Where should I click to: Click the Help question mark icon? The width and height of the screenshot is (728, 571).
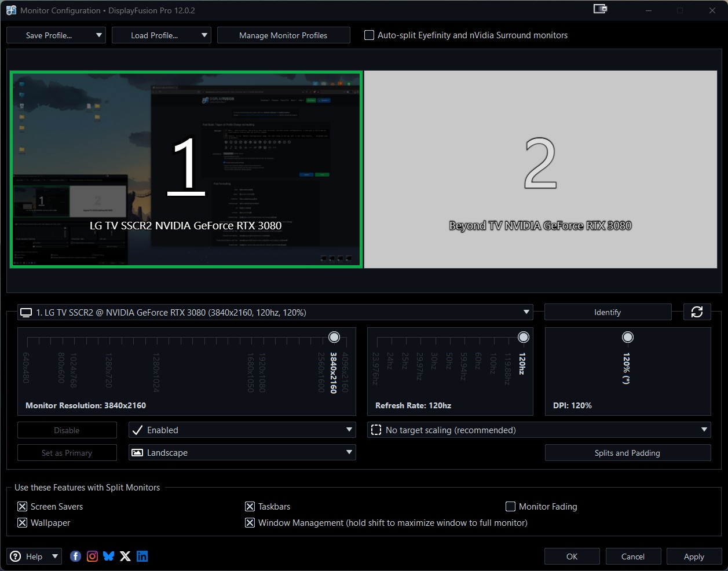click(x=16, y=557)
